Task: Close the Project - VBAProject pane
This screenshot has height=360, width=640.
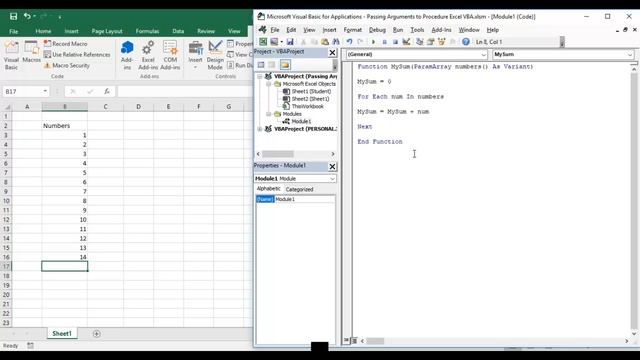Action: [332, 53]
